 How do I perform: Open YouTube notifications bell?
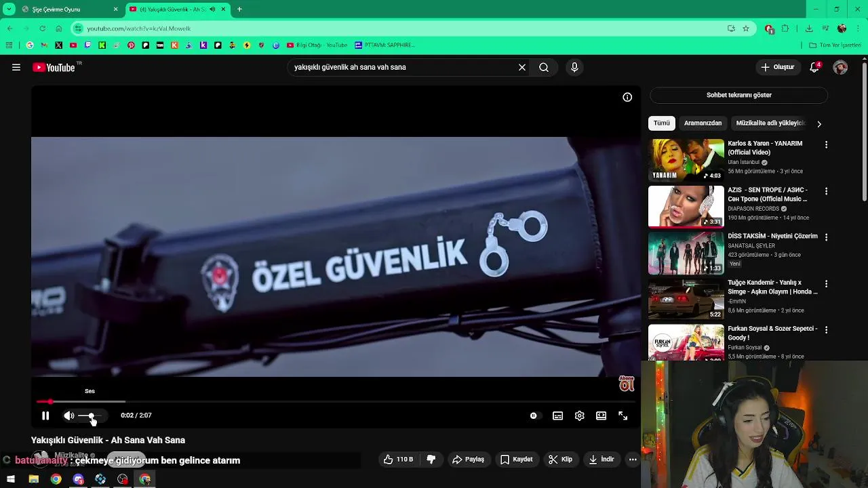[x=814, y=67]
